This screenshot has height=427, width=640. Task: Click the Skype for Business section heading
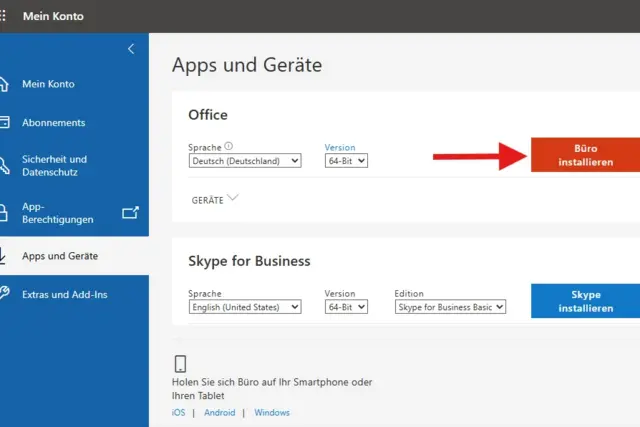point(249,261)
